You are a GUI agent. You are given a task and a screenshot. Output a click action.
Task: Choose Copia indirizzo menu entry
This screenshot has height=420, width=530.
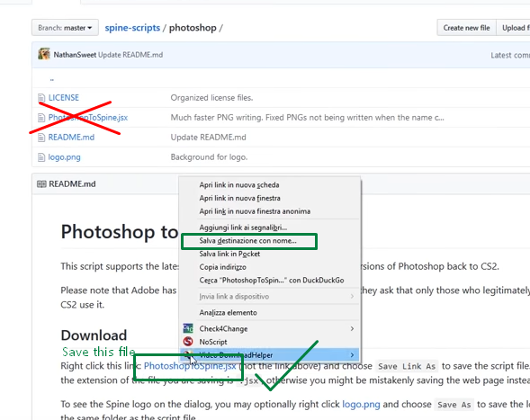pyautogui.click(x=270, y=267)
